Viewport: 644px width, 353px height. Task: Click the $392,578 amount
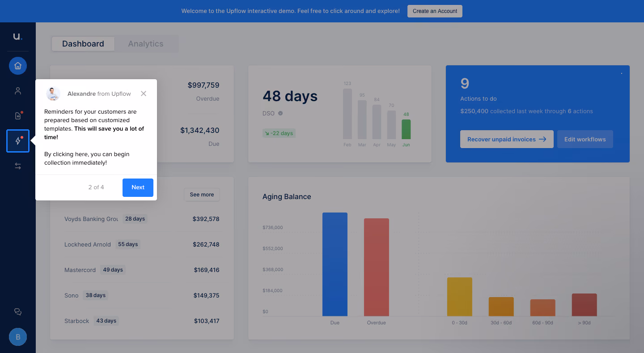(206, 219)
